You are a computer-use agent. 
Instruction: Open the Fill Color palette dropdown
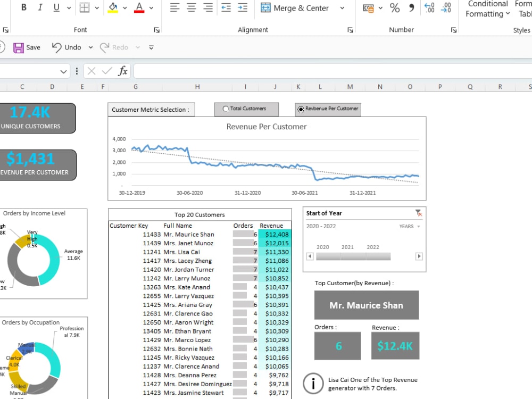[x=125, y=8]
